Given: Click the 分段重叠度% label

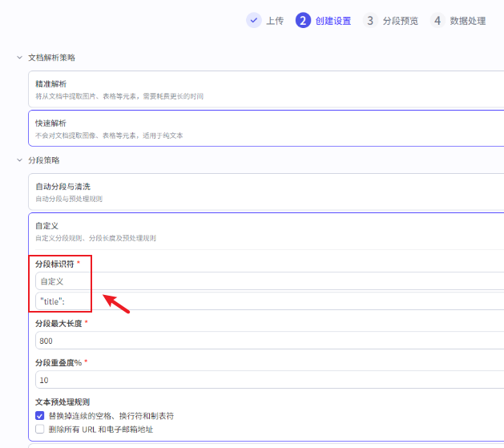Looking at the screenshot, I should 58,362.
